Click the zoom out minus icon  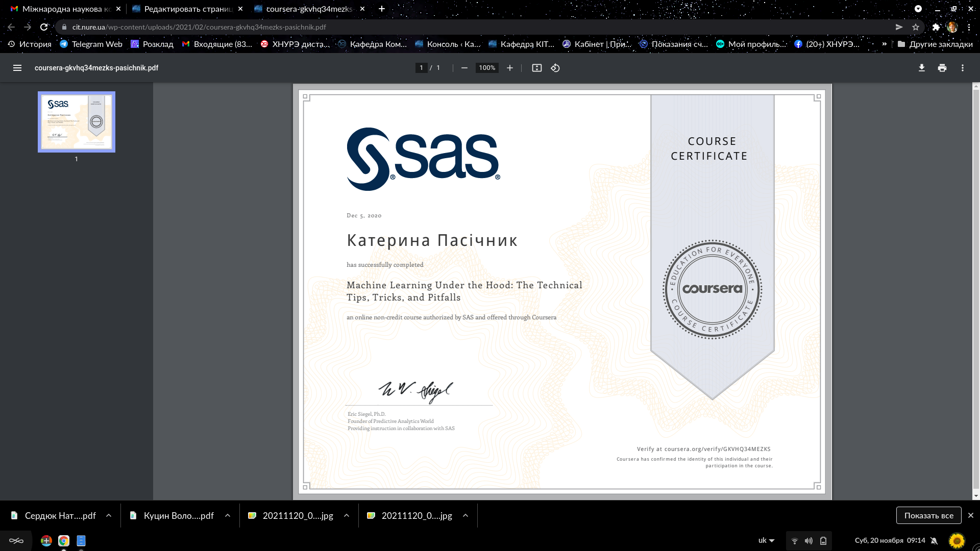click(464, 68)
